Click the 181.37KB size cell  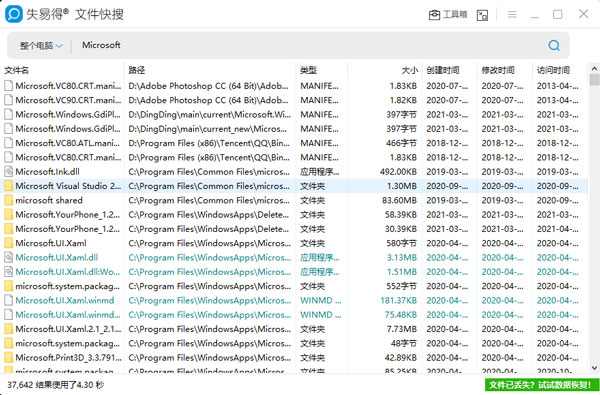click(x=398, y=300)
